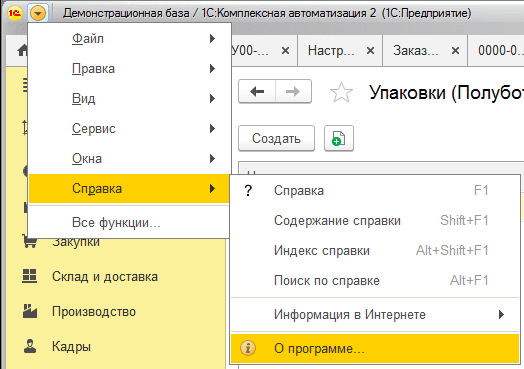Expand arrow next to Файл

coord(212,39)
